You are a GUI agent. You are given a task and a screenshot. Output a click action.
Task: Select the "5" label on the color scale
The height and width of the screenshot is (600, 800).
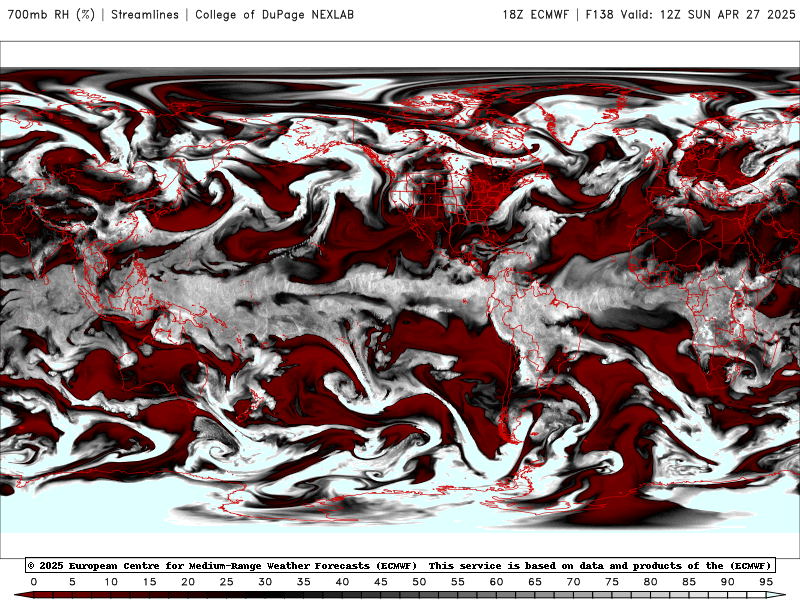pyautogui.click(x=72, y=582)
